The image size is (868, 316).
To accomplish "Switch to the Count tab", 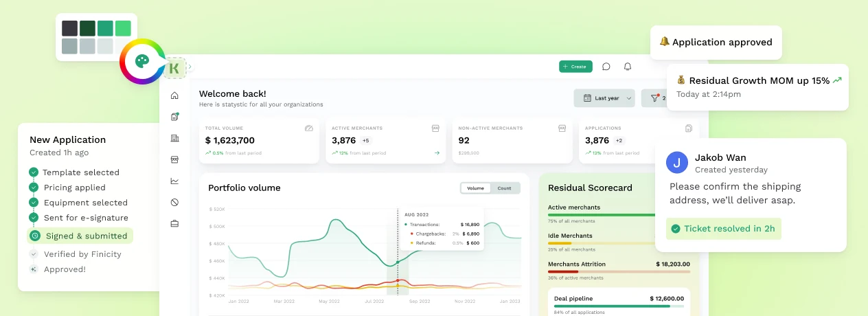I will point(504,188).
